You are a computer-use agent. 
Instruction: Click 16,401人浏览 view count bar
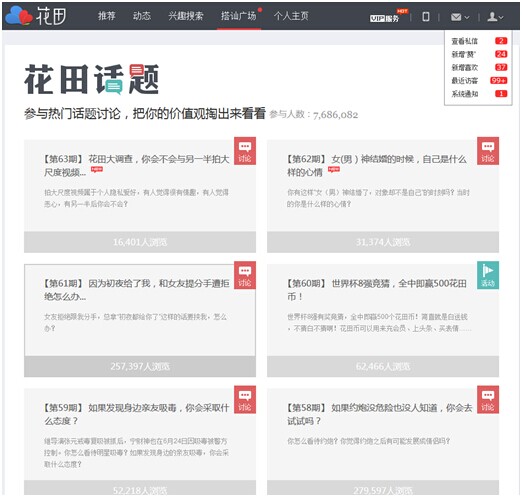point(140,242)
